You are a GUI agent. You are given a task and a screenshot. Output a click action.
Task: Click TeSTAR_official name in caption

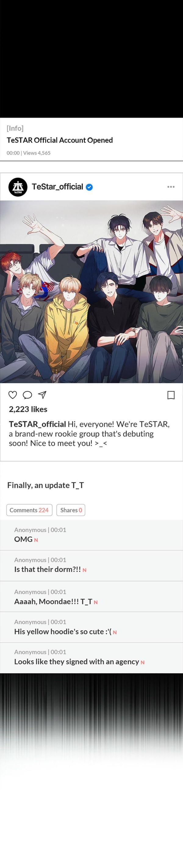tap(38, 424)
